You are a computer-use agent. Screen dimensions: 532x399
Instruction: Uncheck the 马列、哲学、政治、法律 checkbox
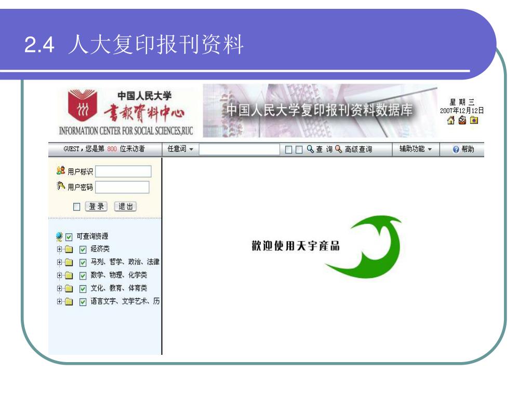[x=83, y=262]
